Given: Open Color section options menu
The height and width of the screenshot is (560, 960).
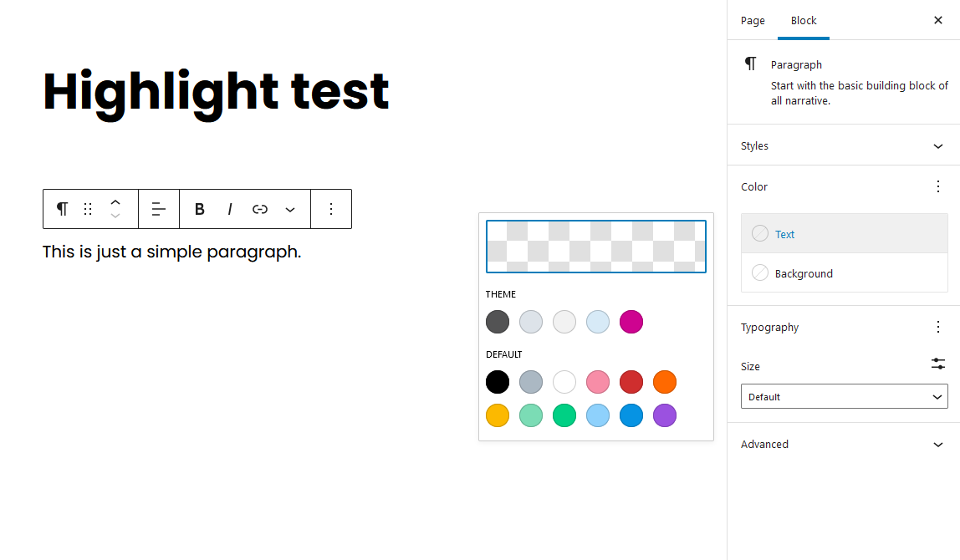Looking at the screenshot, I should click(937, 186).
